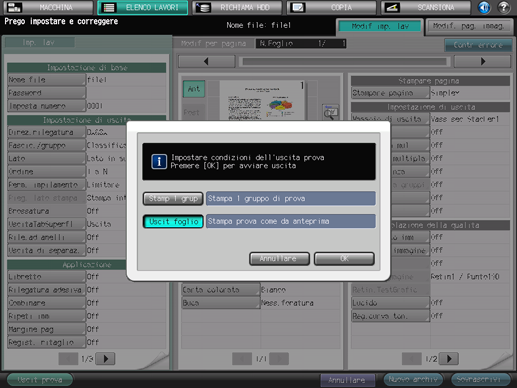Click the page preview thumbnail
The height and width of the screenshot is (388, 517).
coord(263,101)
